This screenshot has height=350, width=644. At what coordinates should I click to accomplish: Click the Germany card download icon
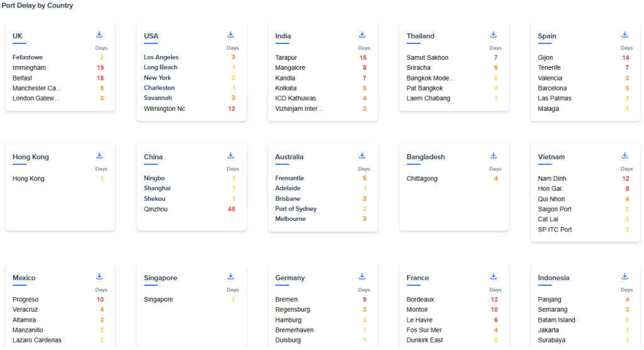tap(362, 276)
